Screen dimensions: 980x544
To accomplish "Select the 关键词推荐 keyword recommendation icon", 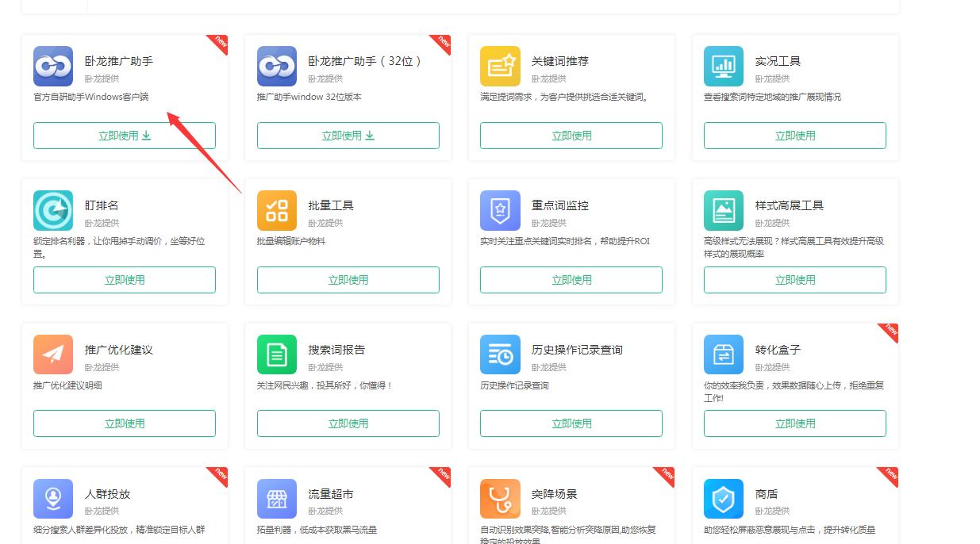I will pos(500,67).
